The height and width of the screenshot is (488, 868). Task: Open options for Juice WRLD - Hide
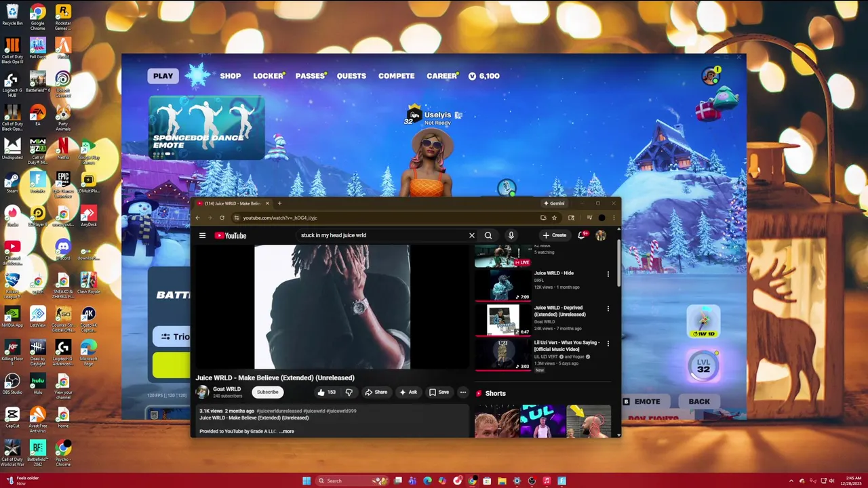click(x=608, y=274)
